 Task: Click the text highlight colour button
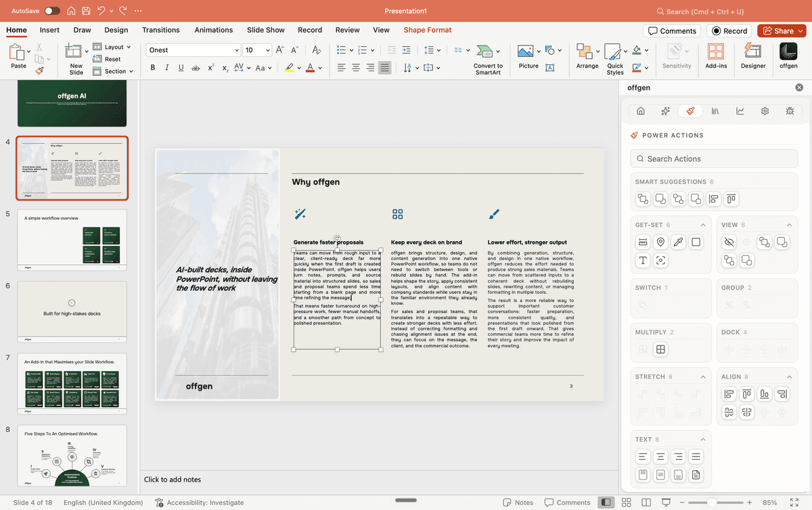click(x=289, y=68)
